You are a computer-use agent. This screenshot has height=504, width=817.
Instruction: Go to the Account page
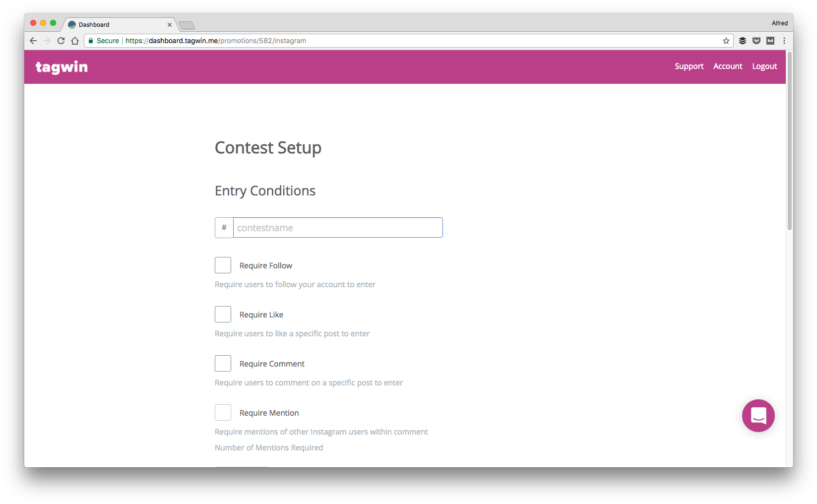coord(728,66)
